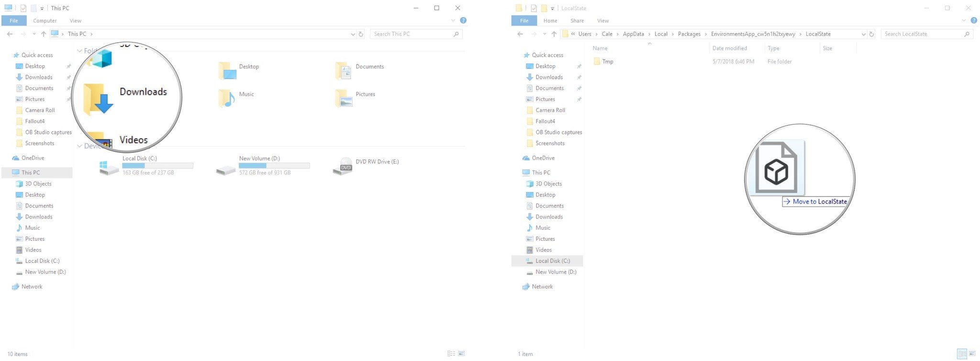Switch to large icons view in LocalState status bar
This screenshot has height=361, width=980.
point(972,354)
